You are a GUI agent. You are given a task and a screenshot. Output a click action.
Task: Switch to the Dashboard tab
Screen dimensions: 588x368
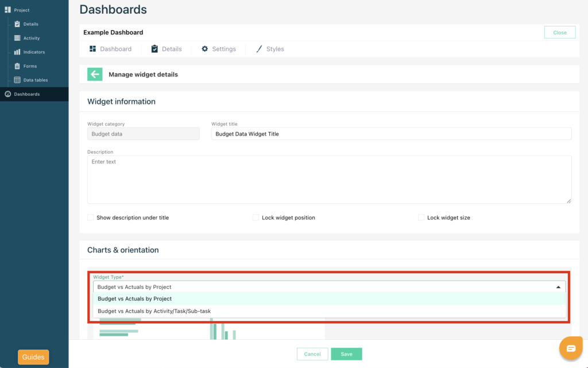111,49
